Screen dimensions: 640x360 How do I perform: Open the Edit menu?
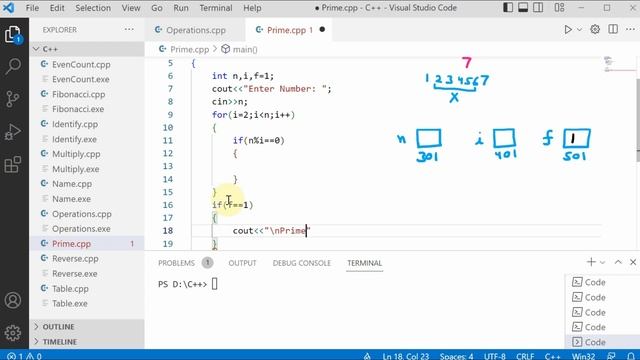(57, 8)
